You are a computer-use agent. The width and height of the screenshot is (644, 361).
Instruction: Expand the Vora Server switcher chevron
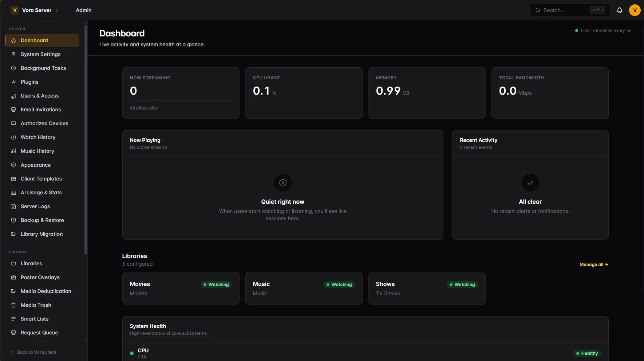pos(57,10)
